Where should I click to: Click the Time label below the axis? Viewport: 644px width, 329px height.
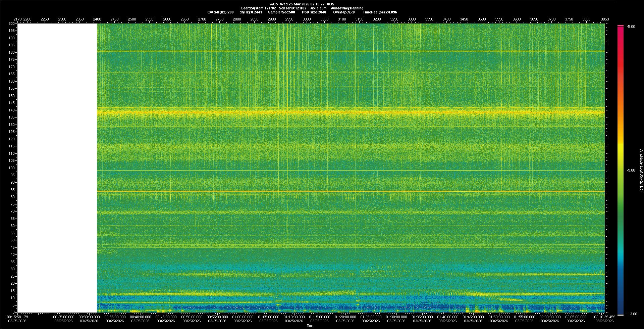(310, 326)
